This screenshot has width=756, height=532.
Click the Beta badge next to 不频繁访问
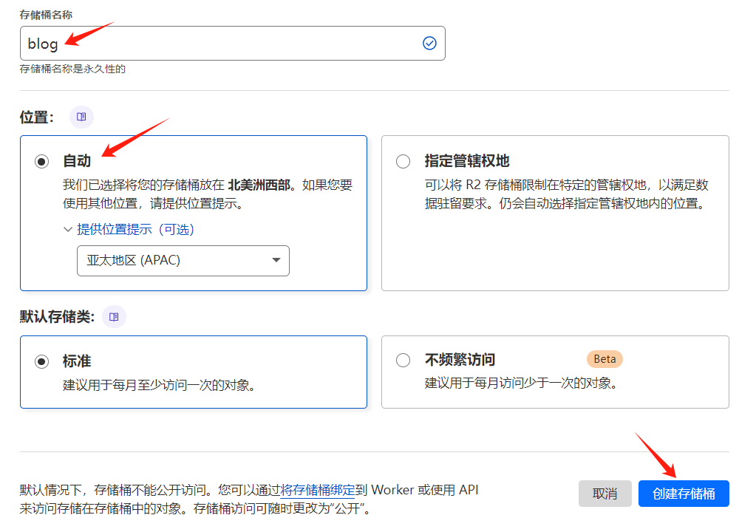click(605, 359)
